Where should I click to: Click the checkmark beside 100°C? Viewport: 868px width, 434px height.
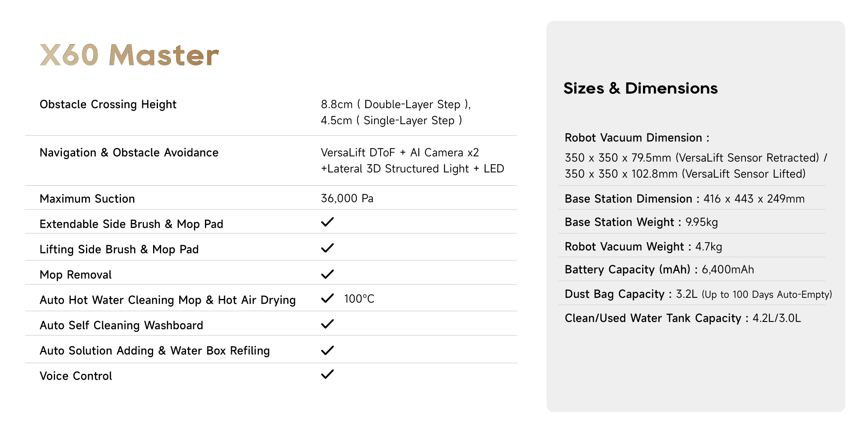[328, 298]
